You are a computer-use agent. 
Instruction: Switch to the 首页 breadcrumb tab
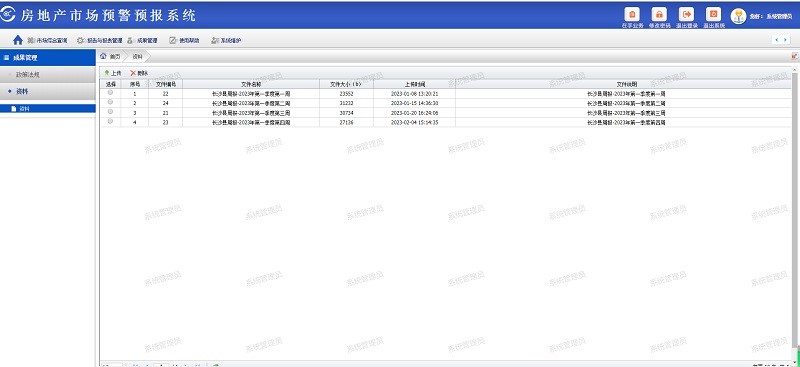[110, 56]
